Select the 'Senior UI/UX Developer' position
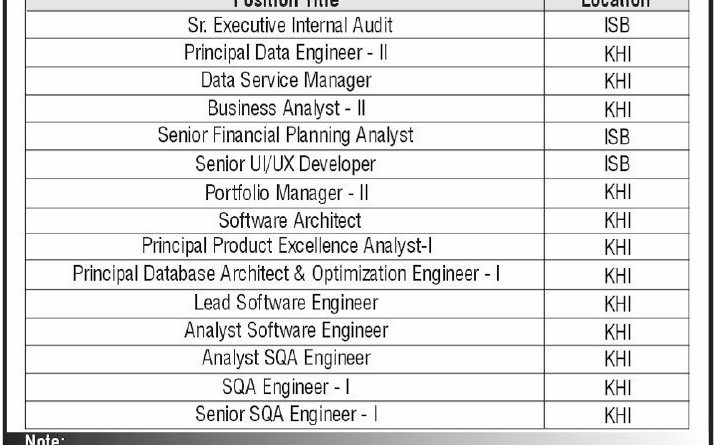714x445 pixels. pos(285,163)
